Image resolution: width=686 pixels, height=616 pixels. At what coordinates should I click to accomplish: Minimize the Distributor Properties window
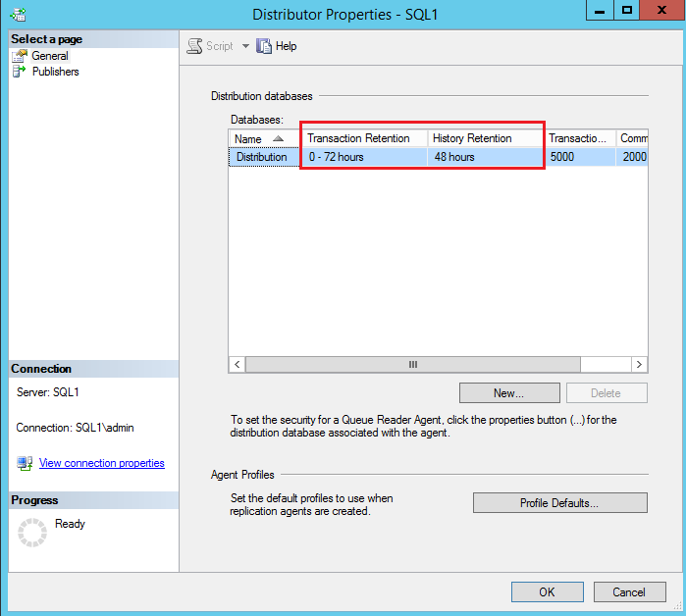pyautogui.click(x=600, y=10)
